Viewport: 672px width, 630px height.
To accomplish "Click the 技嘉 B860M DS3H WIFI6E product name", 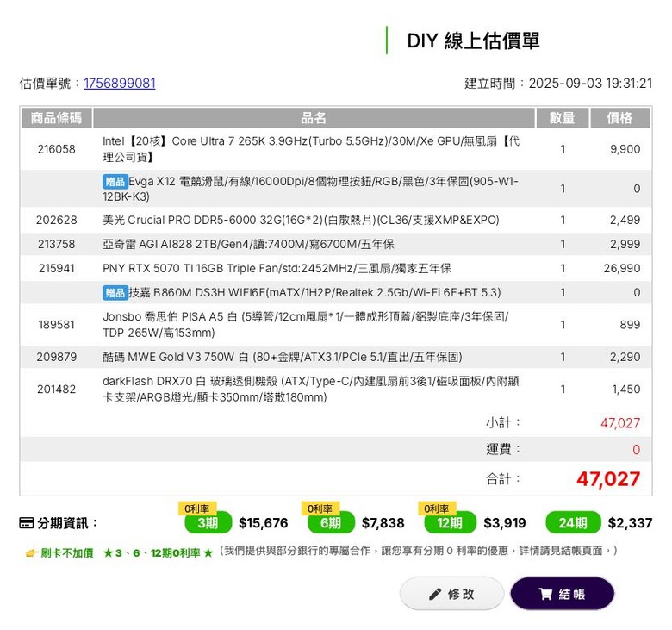I will [314, 292].
